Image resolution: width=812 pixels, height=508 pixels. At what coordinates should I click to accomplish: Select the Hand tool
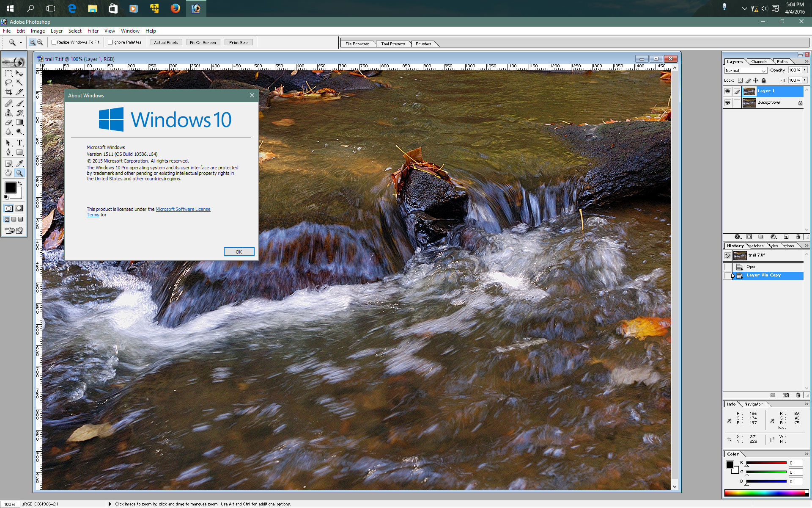click(x=8, y=173)
